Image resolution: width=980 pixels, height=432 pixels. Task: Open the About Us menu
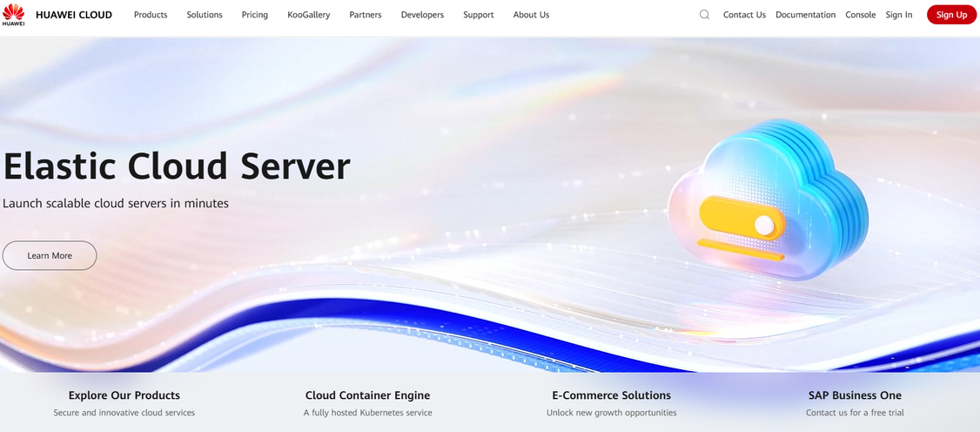(x=531, y=15)
